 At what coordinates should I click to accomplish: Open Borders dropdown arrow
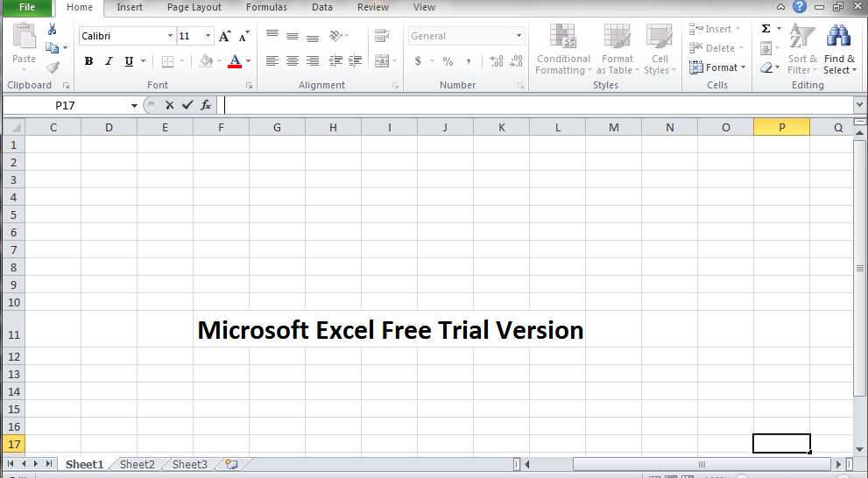[181, 61]
